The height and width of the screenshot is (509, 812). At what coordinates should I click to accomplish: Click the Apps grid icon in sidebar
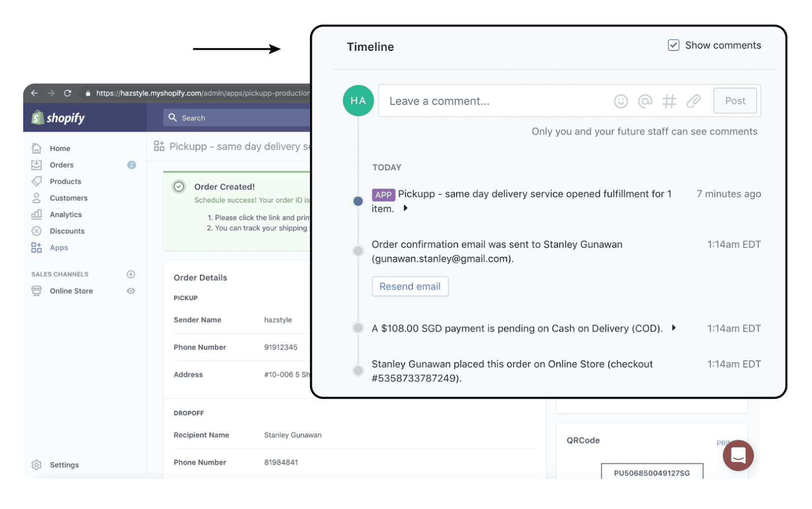click(37, 247)
